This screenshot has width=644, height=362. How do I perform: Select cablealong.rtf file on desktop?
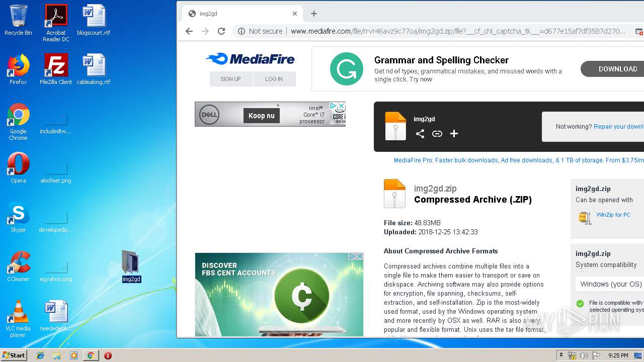point(94,69)
